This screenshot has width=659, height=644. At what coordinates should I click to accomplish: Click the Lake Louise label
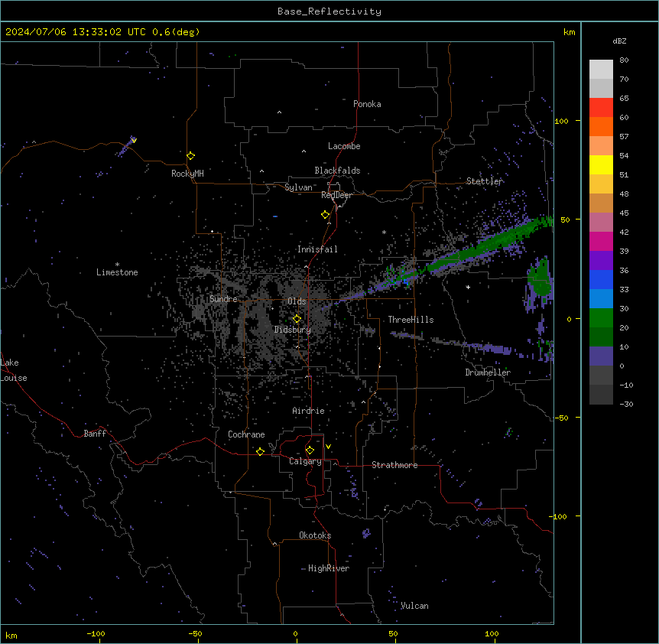(14, 370)
